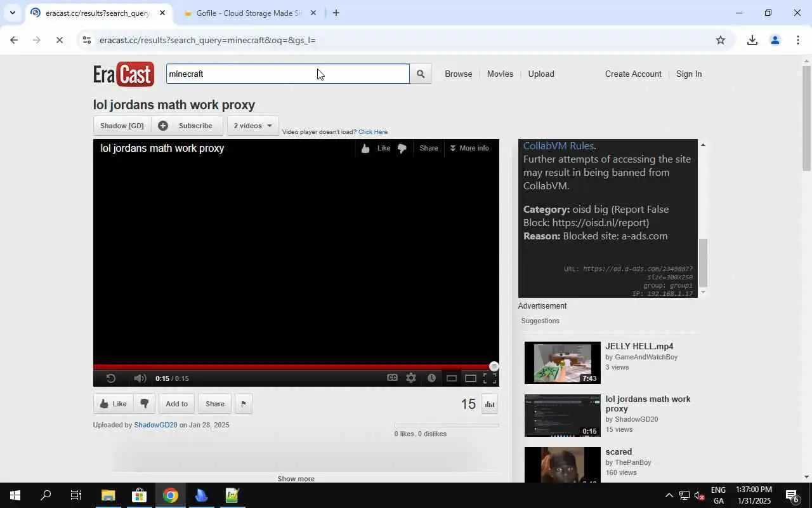The image size is (812, 508).
Task: Click the address bar URL
Action: [207, 40]
